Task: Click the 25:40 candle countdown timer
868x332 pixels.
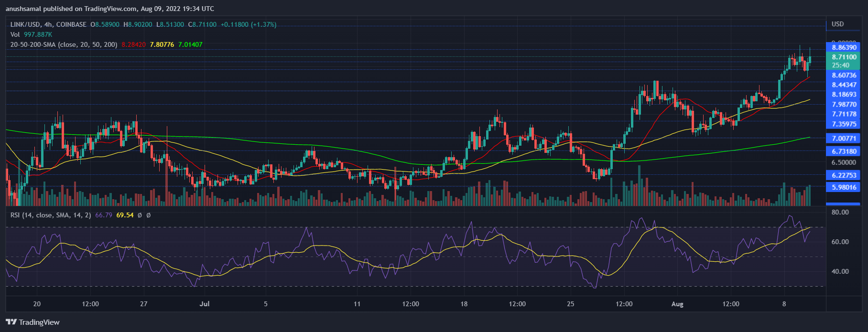Action: click(841, 65)
